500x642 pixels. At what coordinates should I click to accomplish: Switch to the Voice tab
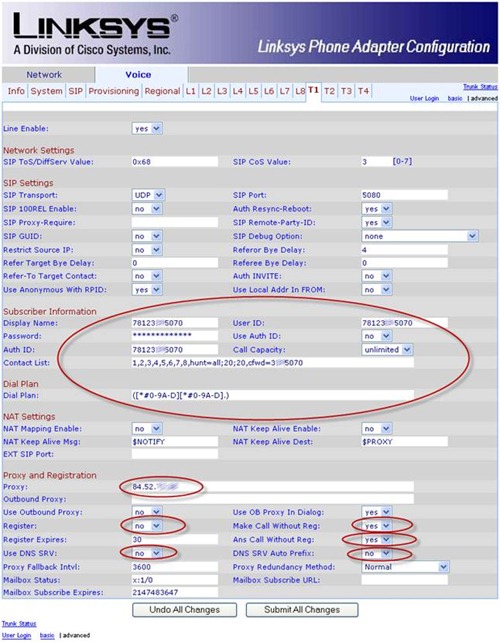pyautogui.click(x=138, y=75)
